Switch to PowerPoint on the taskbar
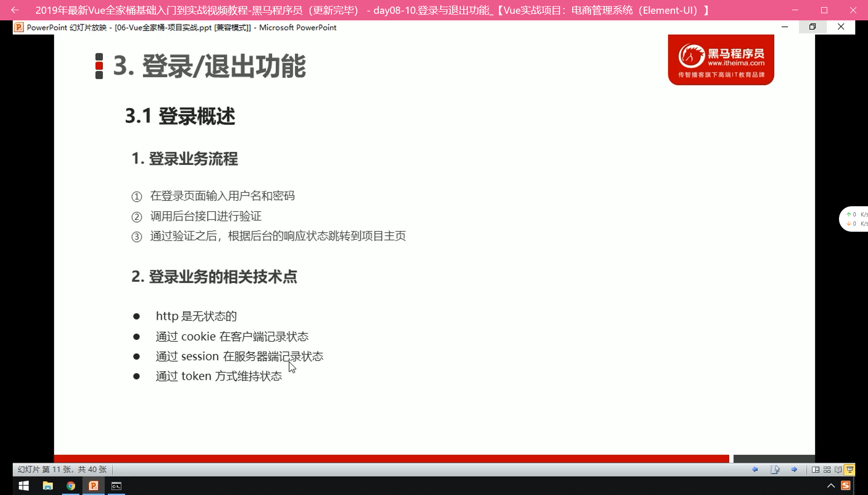Viewport: 868px width, 495px height. tap(94, 486)
